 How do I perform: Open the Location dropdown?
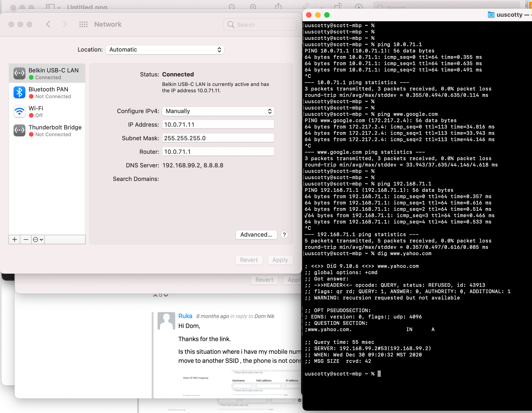pyautogui.click(x=165, y=50)
